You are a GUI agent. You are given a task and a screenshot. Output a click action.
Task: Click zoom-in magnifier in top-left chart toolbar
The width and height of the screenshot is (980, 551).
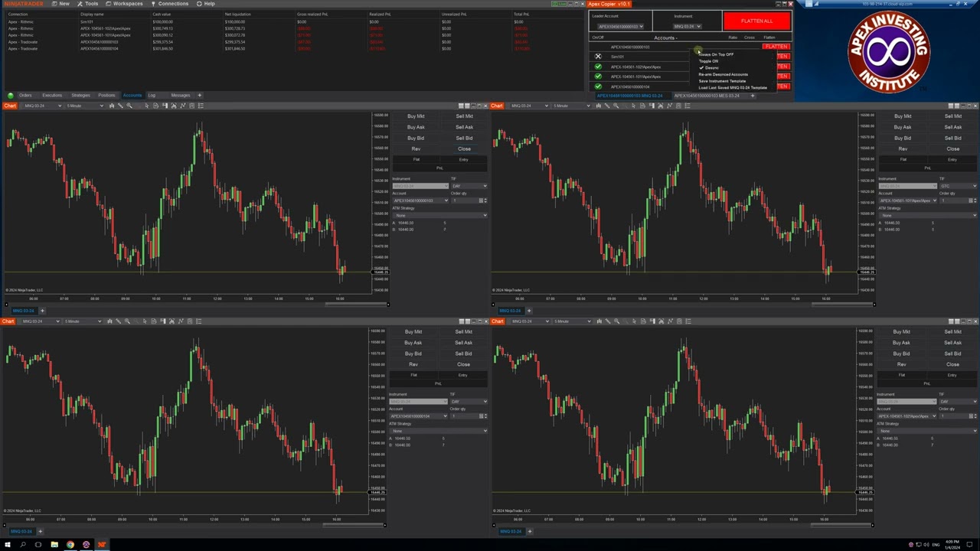(x=129, y=106)
